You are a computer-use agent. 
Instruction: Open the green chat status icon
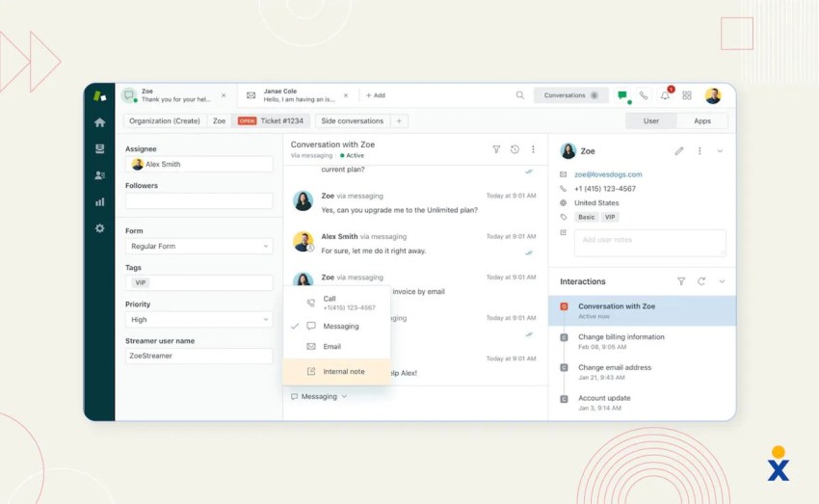[x=622, y=95]
